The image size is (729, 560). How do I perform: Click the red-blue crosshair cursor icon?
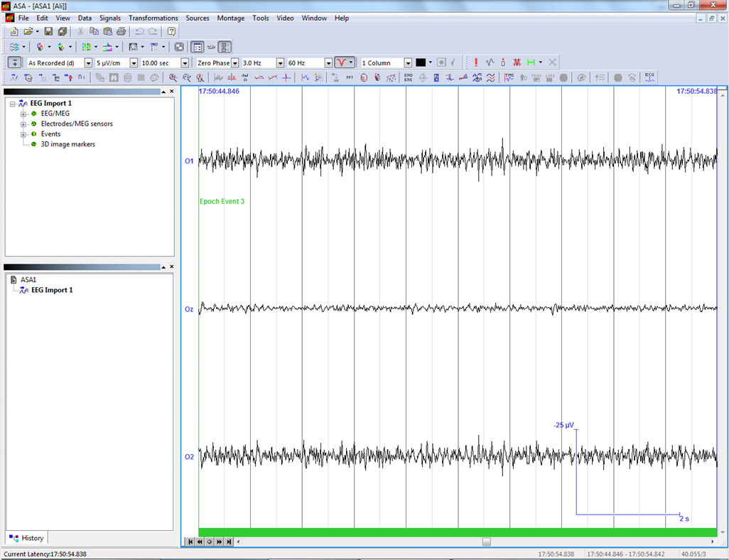point(286,77)
